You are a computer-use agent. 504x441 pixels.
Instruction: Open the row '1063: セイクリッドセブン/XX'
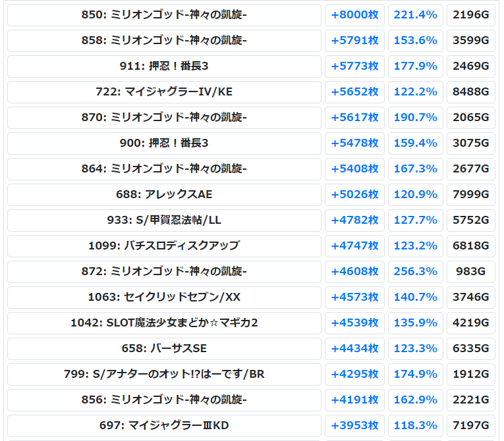point(164,298)
